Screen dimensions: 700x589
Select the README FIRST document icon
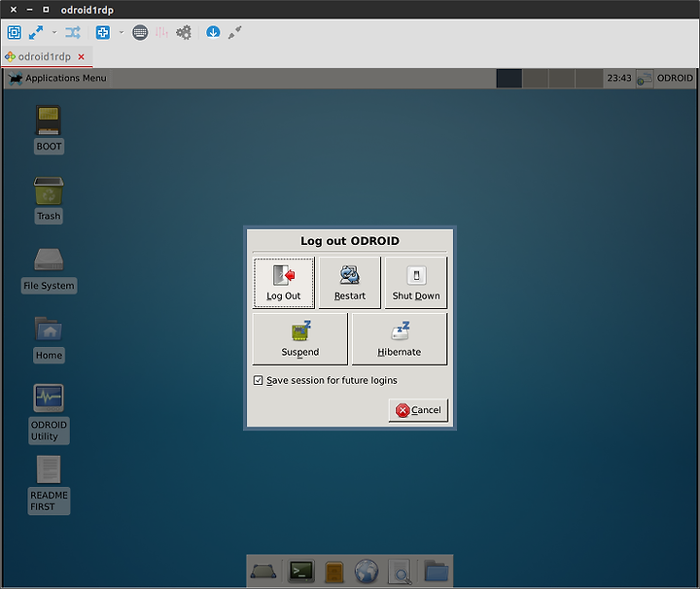(49, 485)
